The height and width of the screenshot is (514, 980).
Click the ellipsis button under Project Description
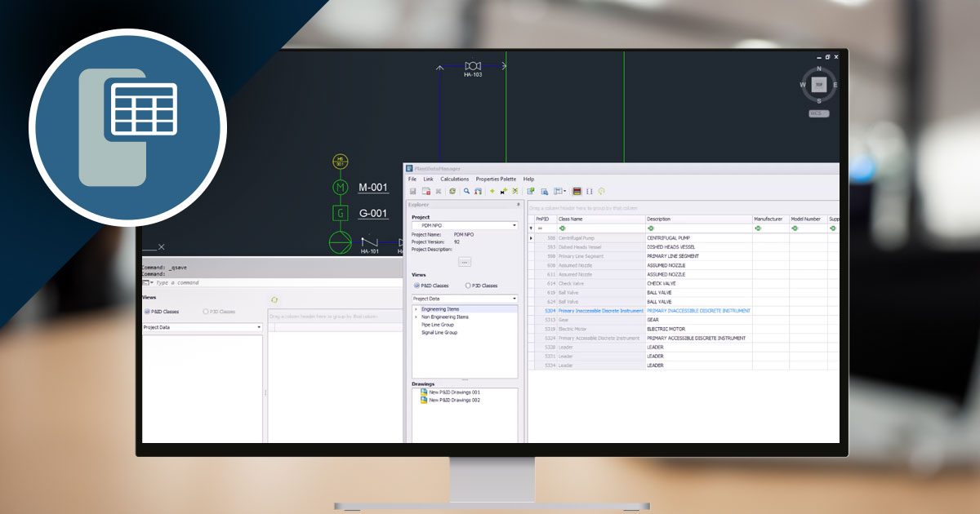(465, 262)
